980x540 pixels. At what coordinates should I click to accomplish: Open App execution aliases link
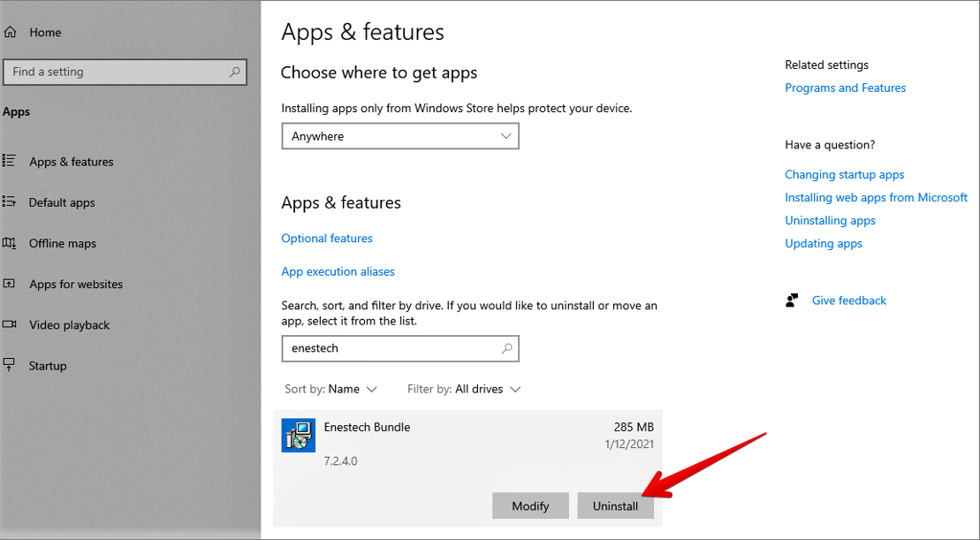(x=338, y=271)
